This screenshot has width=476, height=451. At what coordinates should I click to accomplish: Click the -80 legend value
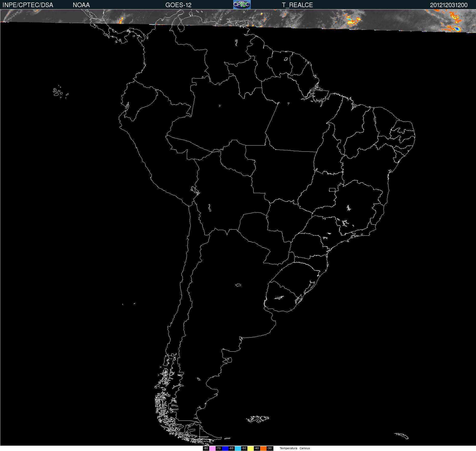pos(206,448)
